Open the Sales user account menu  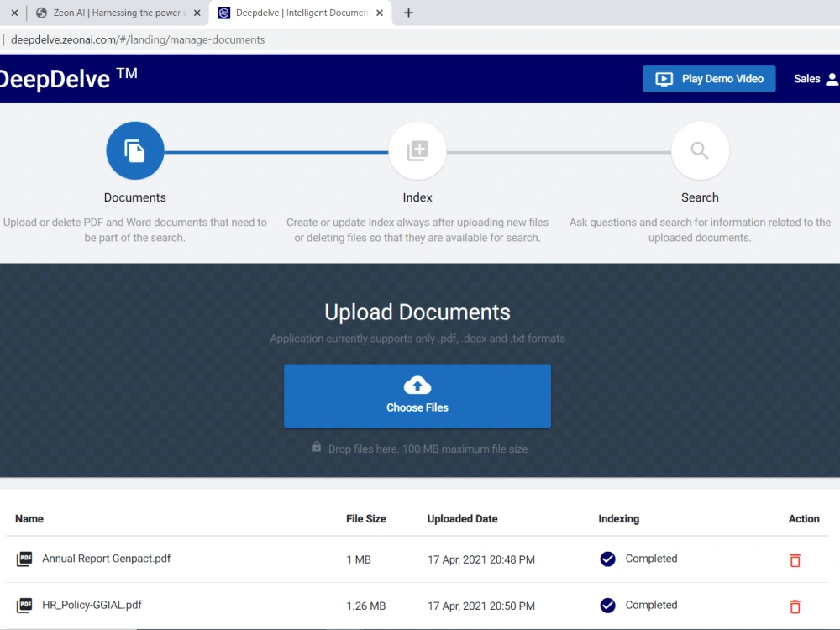pyautogui.click(x=816, y=79)
